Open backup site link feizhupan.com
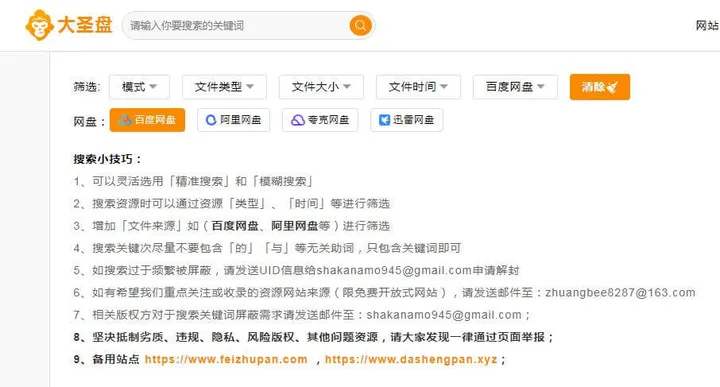The height and width of the screenshot is (387, 720). pyautogui.click(x=226, y=359)
